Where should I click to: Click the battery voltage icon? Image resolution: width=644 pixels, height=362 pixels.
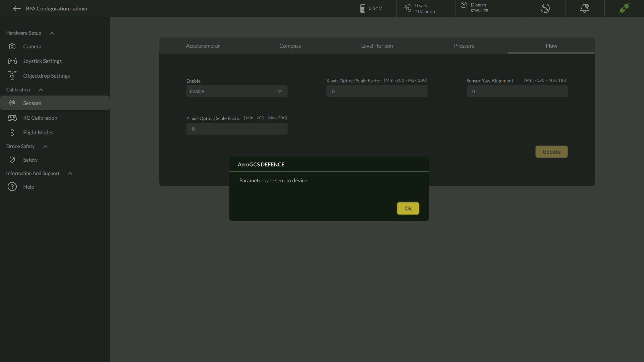(x=363, y=8)
